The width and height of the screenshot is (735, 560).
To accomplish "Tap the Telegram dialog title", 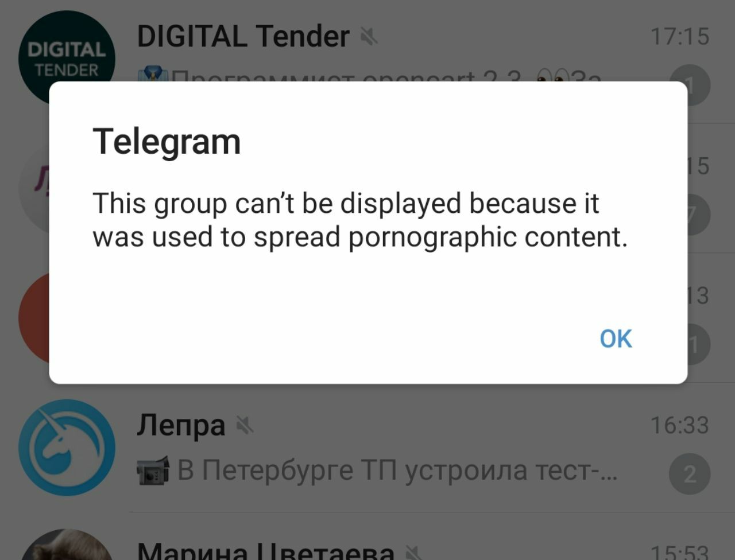I will (167, 142).
